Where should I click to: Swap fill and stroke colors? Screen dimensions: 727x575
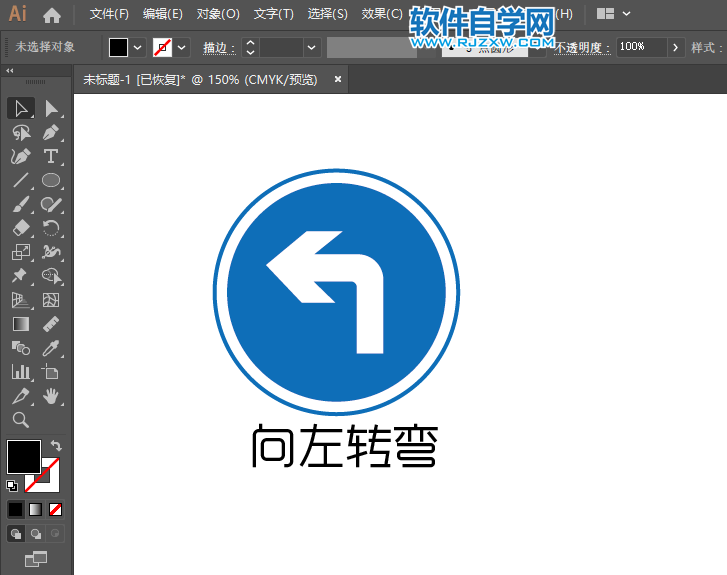[56, 445]
